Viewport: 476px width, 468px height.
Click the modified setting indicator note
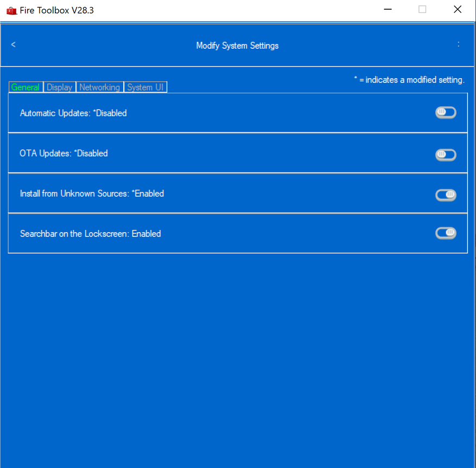click(x=409, y=80)
